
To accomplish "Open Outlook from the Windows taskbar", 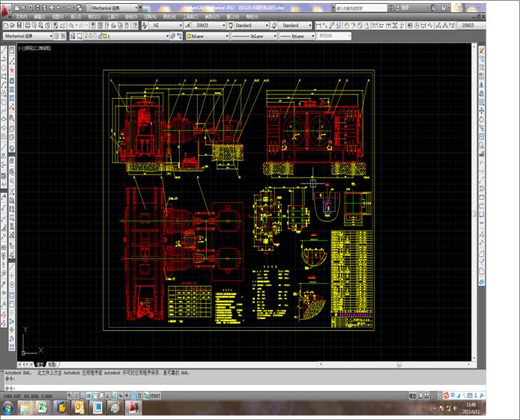I will point(79,407).
